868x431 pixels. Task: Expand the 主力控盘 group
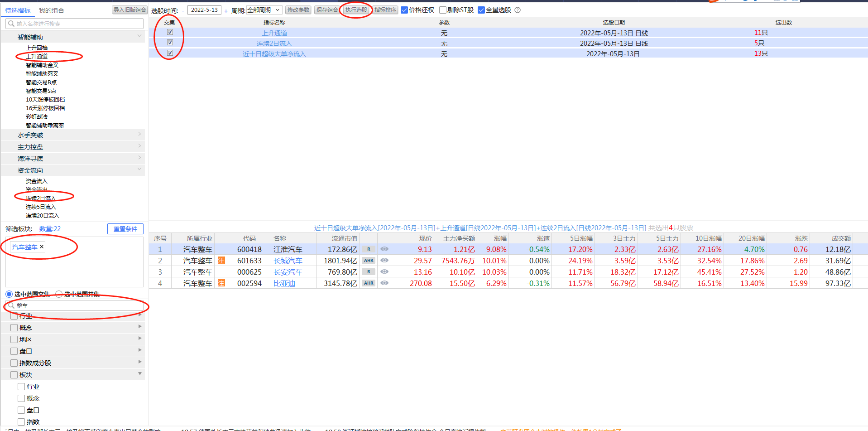tap(139, 146)
